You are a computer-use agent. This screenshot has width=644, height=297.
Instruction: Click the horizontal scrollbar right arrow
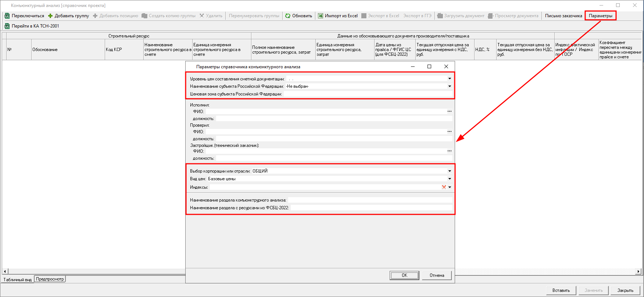pyautogui.click(x=638, y=272)
